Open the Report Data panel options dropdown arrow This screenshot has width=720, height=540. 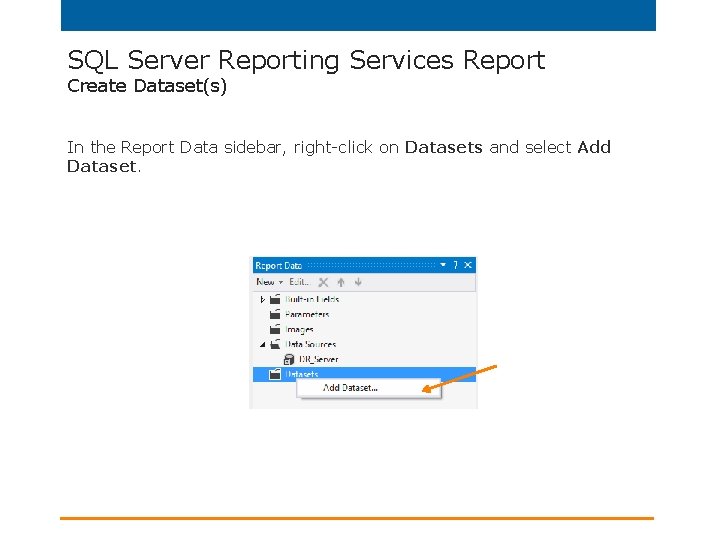click(443, 265)
